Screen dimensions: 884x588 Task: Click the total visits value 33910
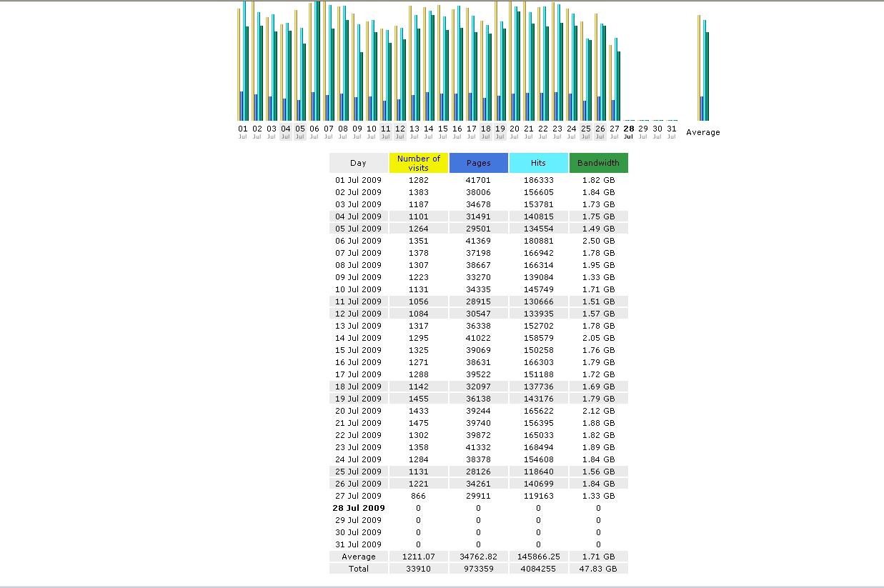[x=418, y=569]
